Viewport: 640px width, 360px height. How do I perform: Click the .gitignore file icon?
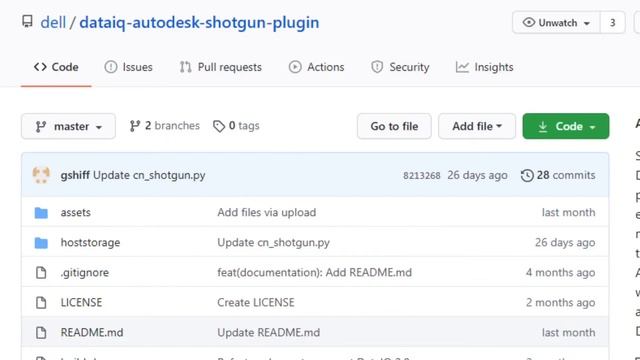(41, 273)
